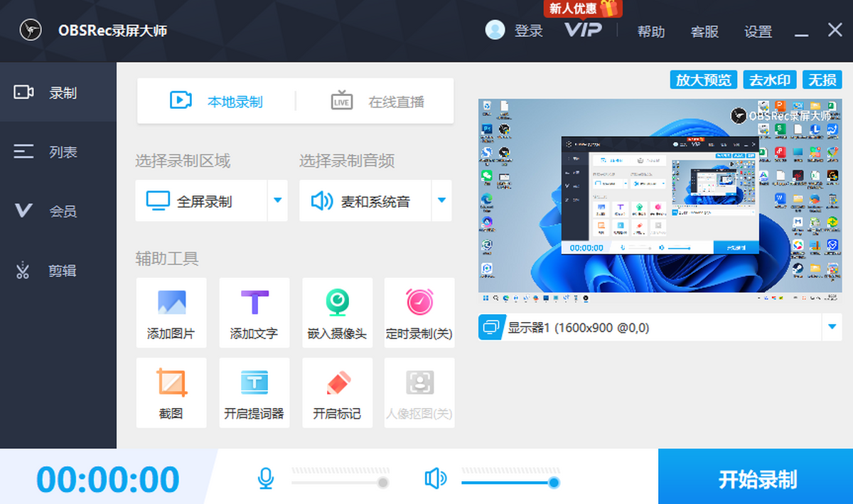Screen dimensions: 853x504
Task: Expand the 麦和系统音 audio dropdown arrow
Action: click(441, 200)
